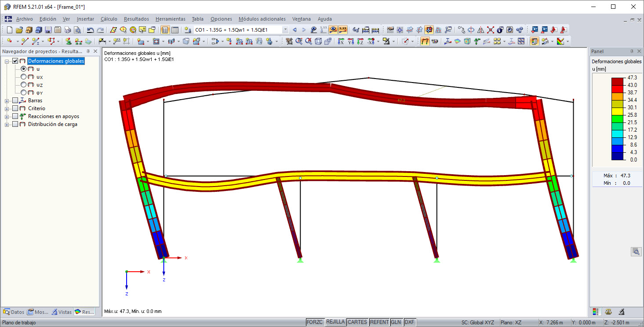Toggle REFENT in the status bar
This screenshot has width=644, height=327.
(379, 322)
